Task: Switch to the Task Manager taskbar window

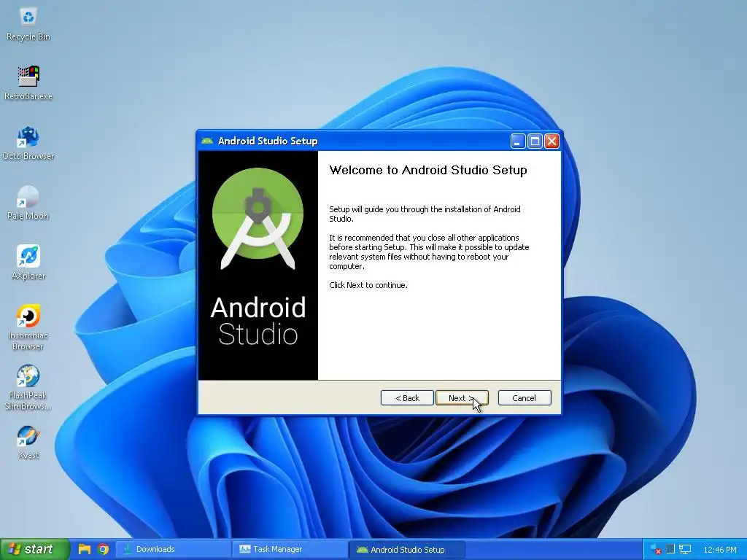Action: click(x=290, y=549)
